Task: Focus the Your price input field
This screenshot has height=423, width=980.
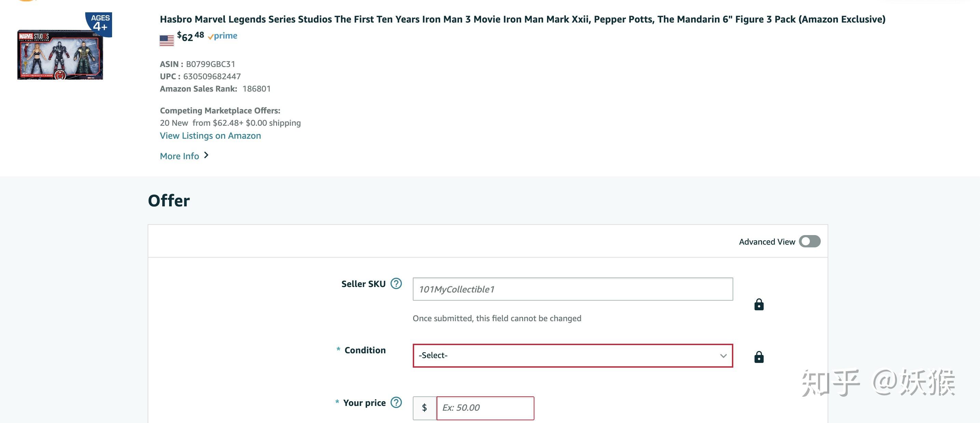Action: click(485, 408)
